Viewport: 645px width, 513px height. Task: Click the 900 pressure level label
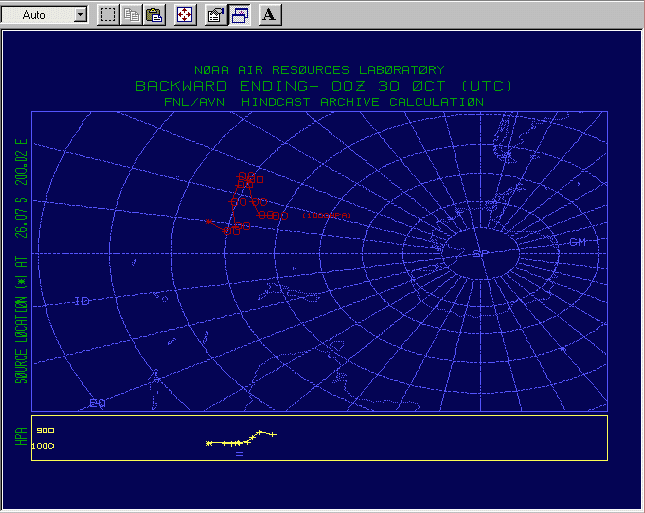pyautogui.click(x=44, y=430)
